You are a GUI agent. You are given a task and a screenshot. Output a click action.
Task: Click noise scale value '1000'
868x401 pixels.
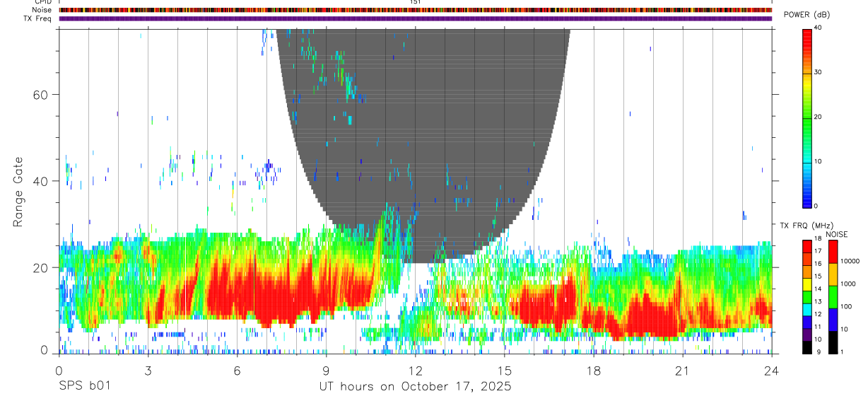[x=848, y=284]
